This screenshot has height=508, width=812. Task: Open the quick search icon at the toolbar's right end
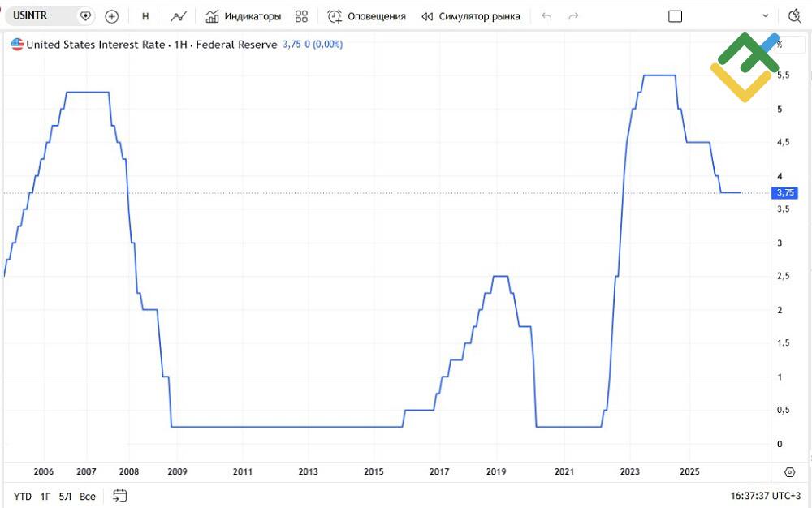tap(794, 16)
